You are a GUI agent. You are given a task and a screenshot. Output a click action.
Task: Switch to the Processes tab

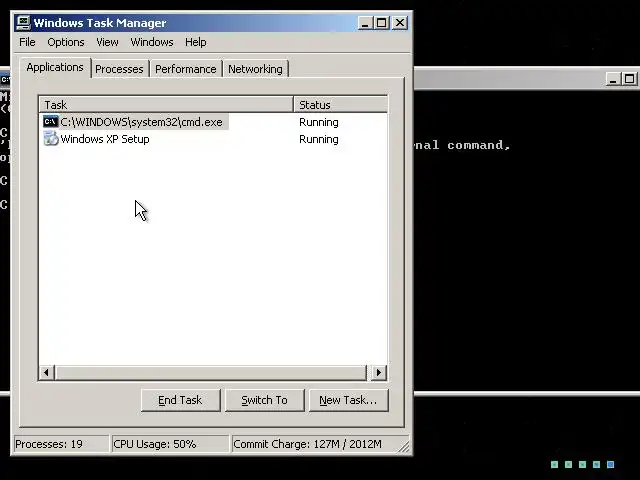119,69
